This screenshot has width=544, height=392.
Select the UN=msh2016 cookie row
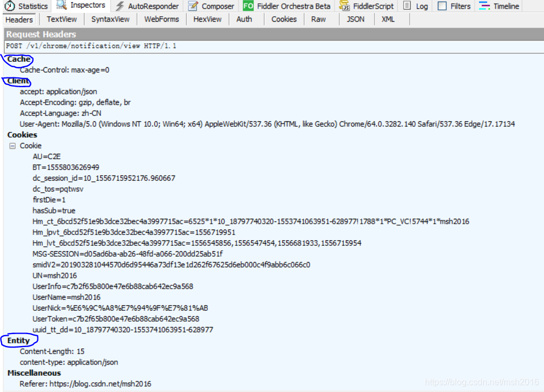[55, 276]
